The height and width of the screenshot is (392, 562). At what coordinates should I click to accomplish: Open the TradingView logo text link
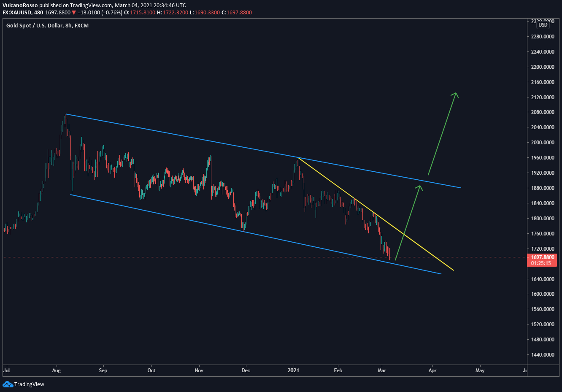tap(29, 384)
